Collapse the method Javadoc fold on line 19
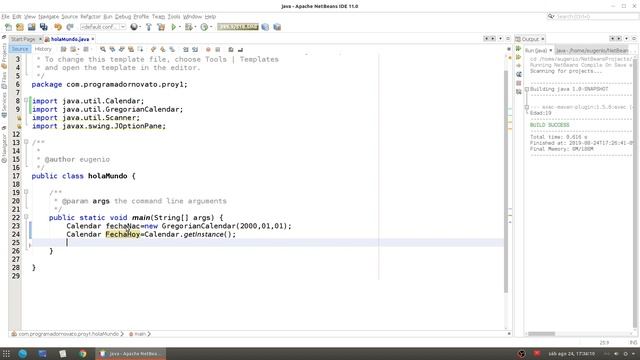The height and width of the screenshot is (360, 640). point(26,191)
